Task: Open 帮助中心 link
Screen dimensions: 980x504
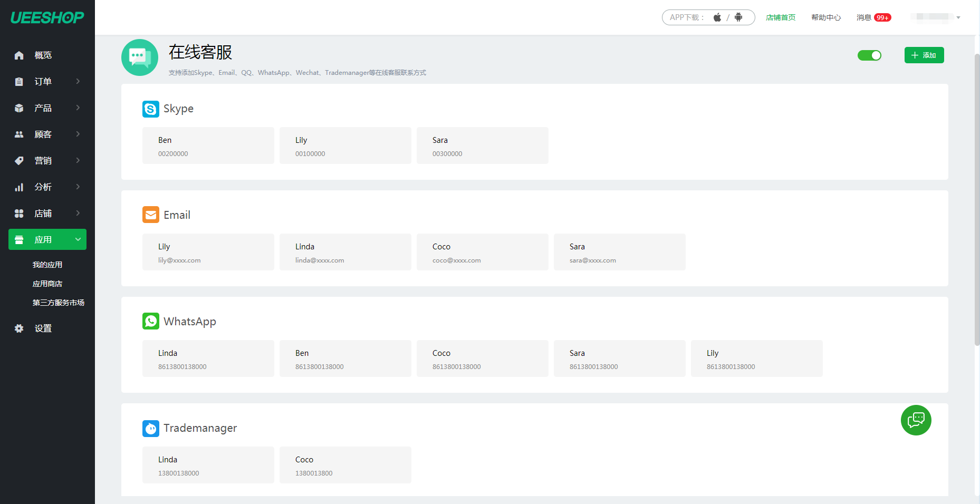Action: (x=826, y=17)
